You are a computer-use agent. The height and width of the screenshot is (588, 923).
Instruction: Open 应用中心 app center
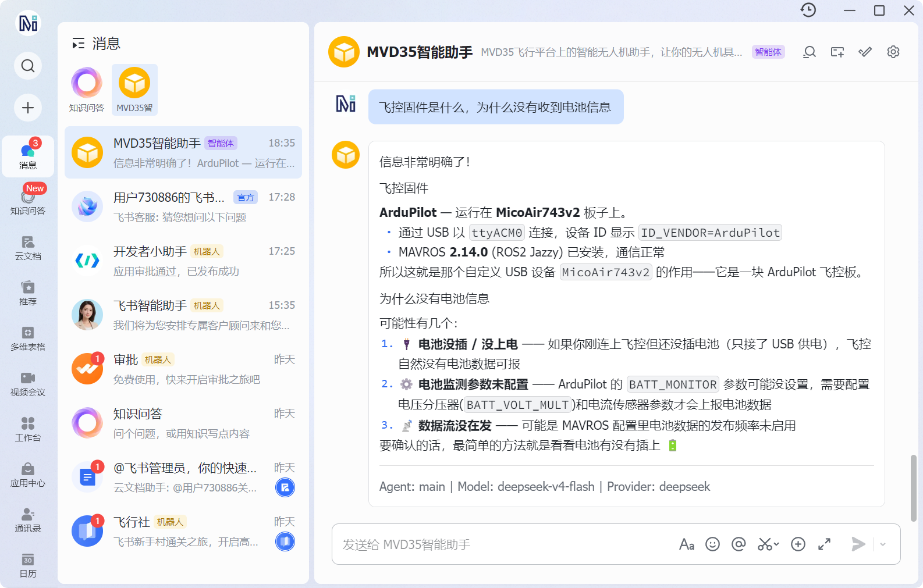tap(28, 474)
